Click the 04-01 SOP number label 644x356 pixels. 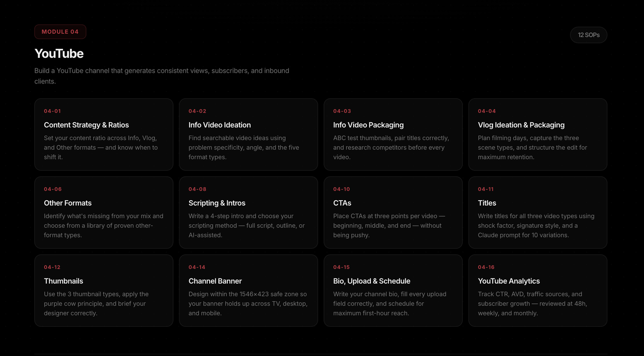[52, 111]
